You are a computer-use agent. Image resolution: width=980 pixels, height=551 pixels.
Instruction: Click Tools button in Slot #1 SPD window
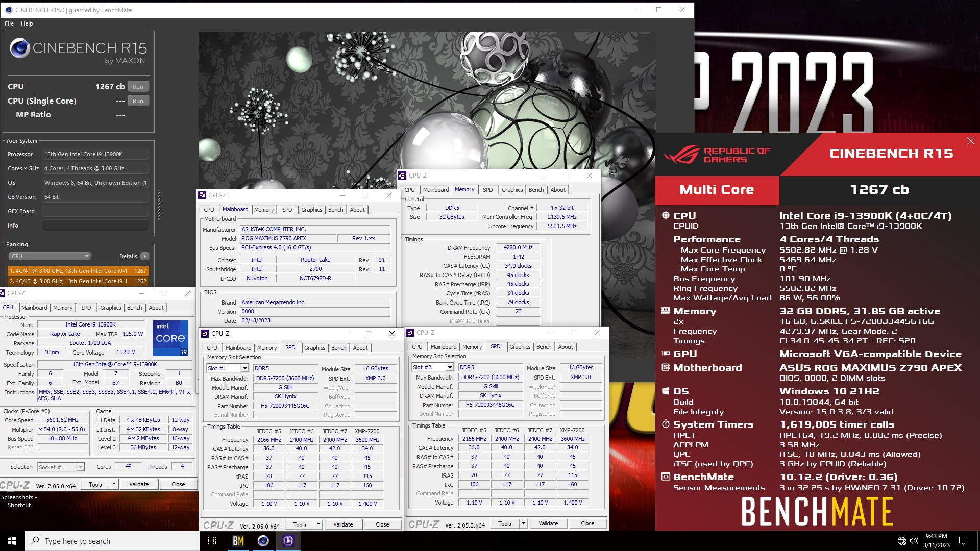(x=300, y=524)
